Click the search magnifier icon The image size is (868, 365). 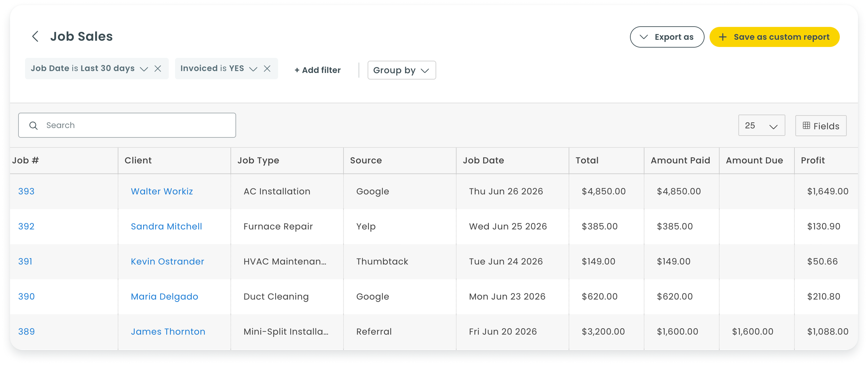pyautogui.click(x=34, y=126)
